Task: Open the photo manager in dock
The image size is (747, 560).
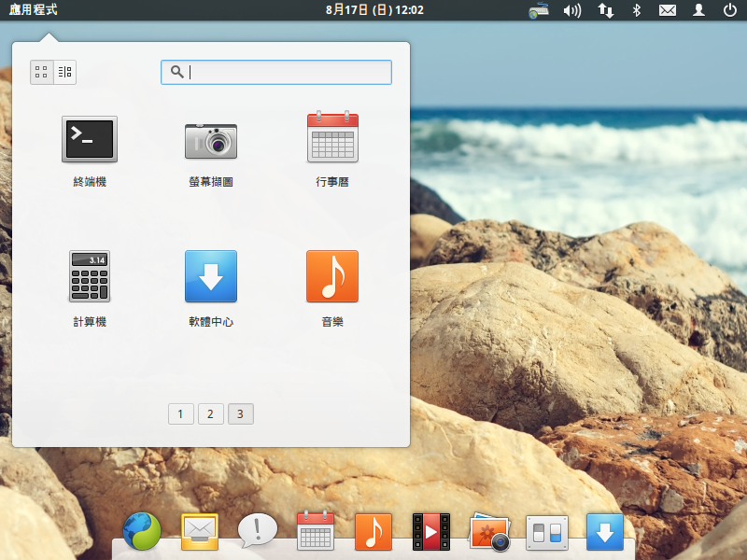Action: (489, 532)
